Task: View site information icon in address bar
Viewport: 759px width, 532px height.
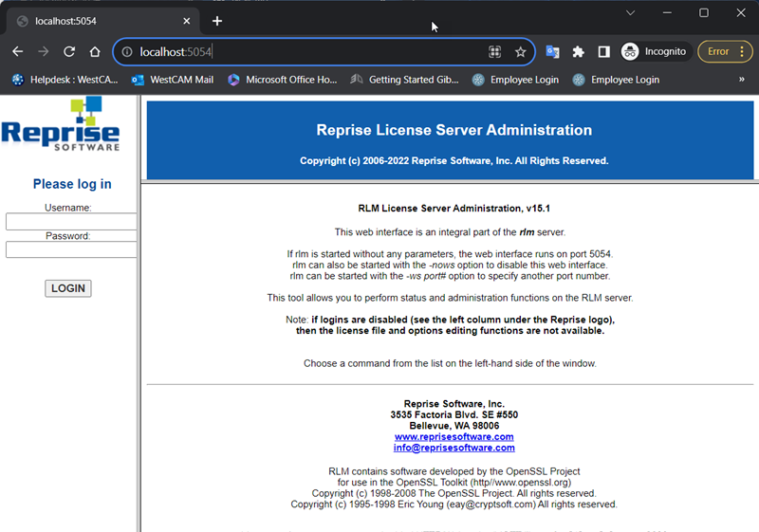Action: coord(127,52)
